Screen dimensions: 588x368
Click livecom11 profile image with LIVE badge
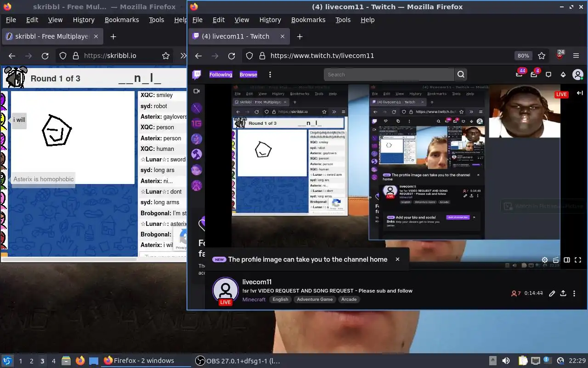pyautogui.click(x=225, y=291)
